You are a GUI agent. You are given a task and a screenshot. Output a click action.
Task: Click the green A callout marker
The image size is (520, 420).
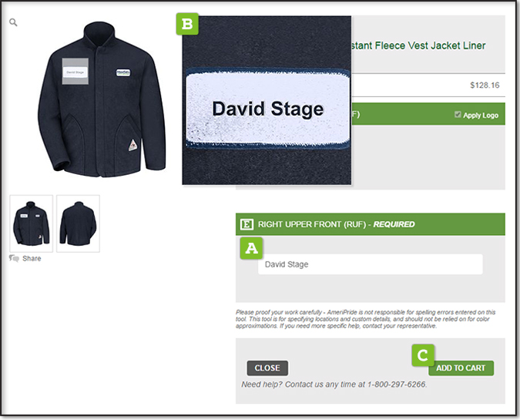251,248
